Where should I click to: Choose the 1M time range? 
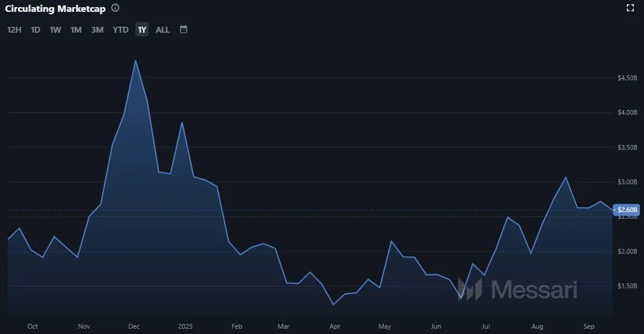click(76, 30)
